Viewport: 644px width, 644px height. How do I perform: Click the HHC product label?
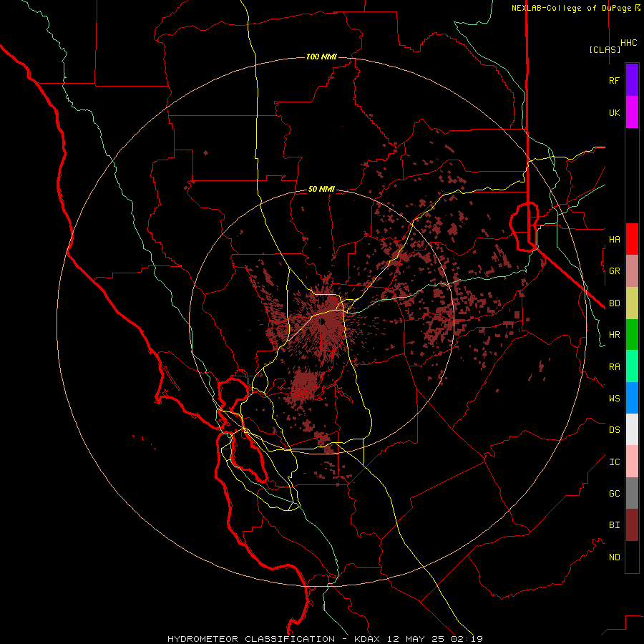tap(629, 43)
